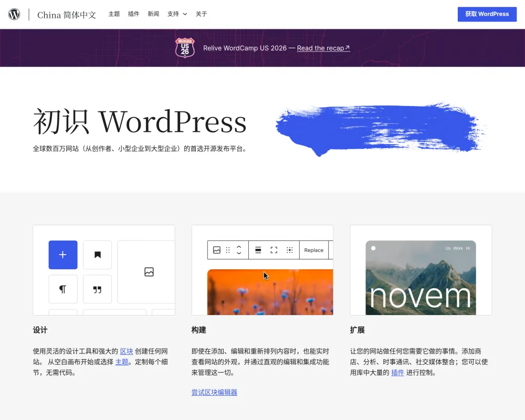Open the 主题 menu item

(114, 14)
